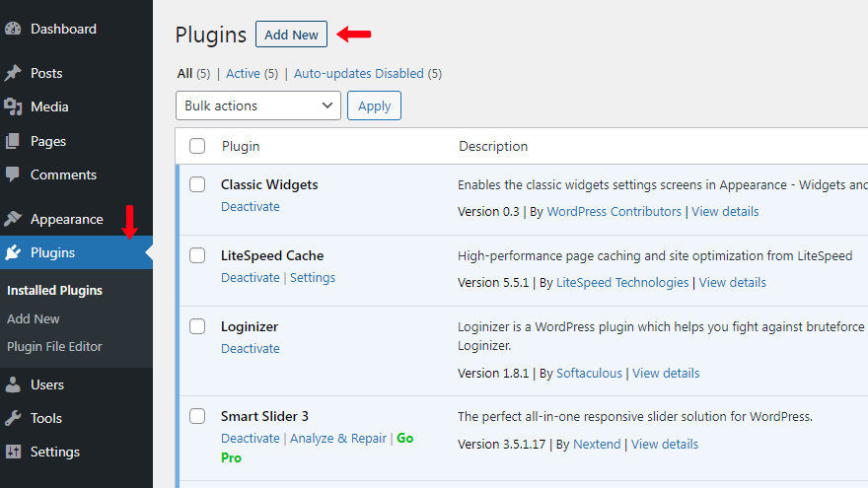Open Plugin File Editor submenu item
The width and height of the screenshot is (868, 488).
[x=54, y=347]
